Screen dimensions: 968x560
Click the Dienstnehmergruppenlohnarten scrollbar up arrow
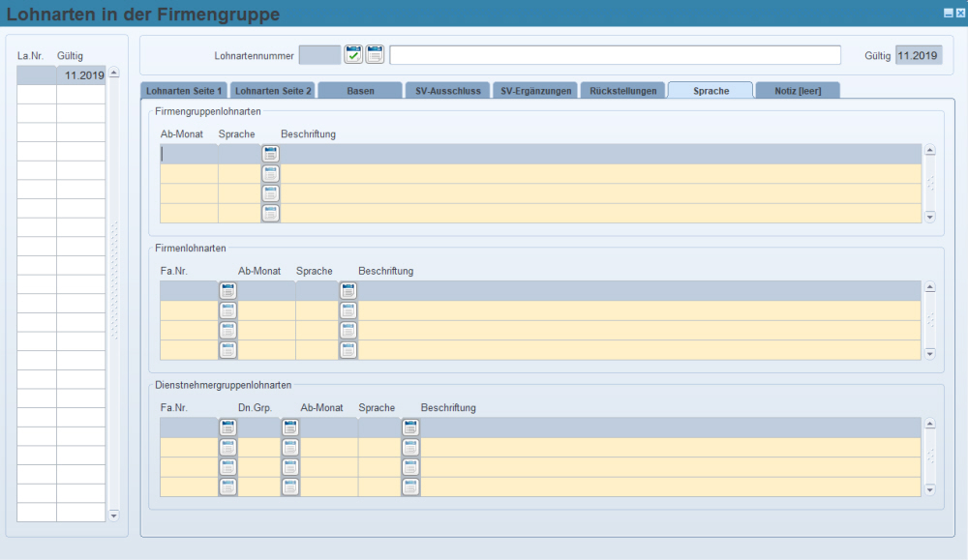tap(929, 424)
